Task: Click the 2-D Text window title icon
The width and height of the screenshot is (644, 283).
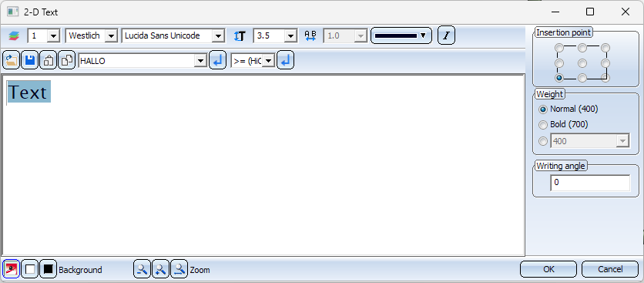Action: [13, 12]
